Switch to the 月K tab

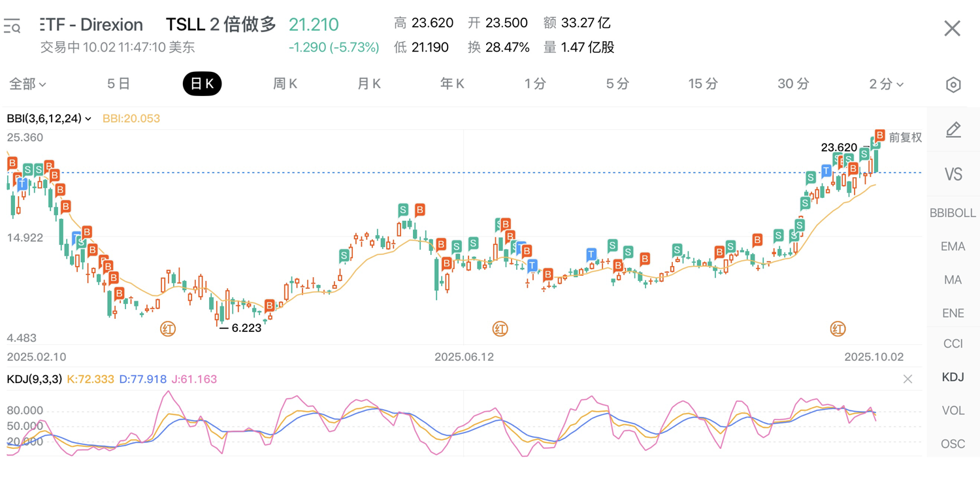[x=368, y=84]
